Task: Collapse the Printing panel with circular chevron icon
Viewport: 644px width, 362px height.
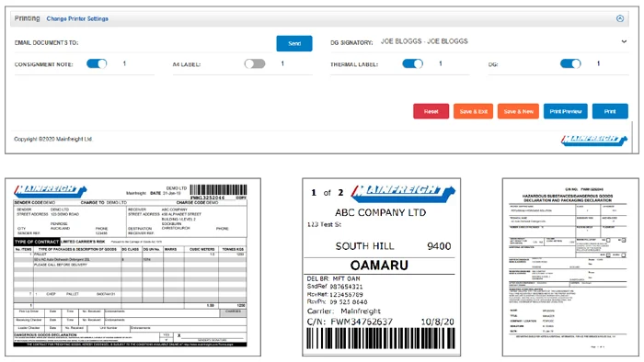Action: tap(620, 18)
